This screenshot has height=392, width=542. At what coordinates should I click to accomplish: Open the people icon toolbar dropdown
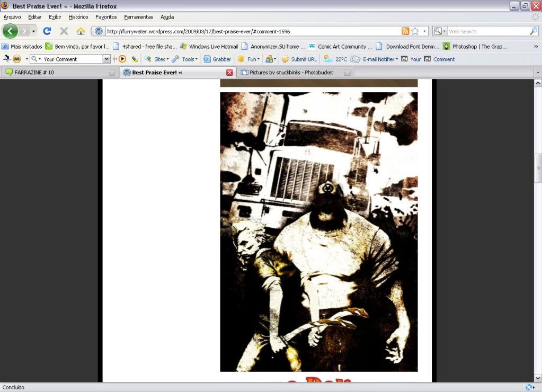271,59
